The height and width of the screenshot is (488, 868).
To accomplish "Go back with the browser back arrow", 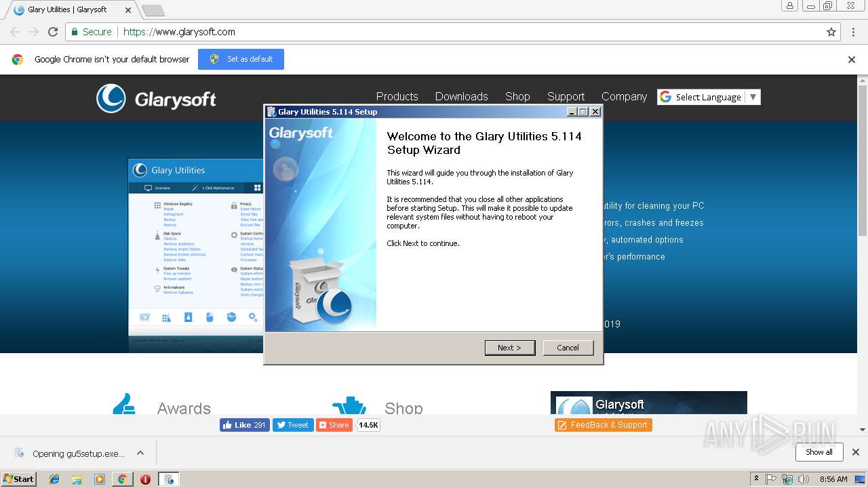I will click(x=15, y=32).
